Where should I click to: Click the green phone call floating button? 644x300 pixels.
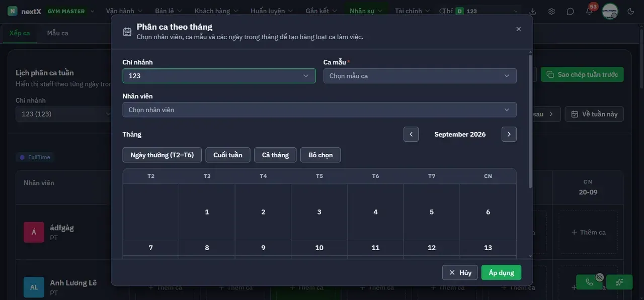[x=590, y=282]
